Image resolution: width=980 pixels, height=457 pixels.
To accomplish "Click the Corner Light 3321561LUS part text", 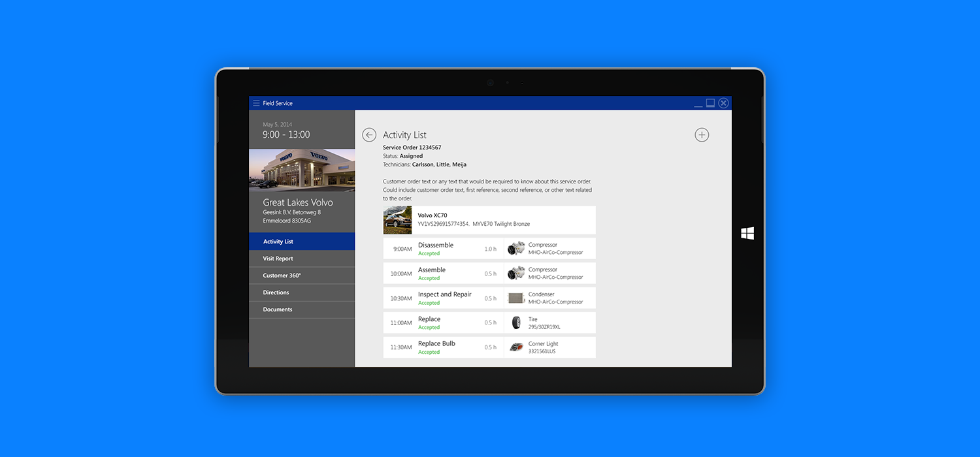I will [x=544, y=347].
